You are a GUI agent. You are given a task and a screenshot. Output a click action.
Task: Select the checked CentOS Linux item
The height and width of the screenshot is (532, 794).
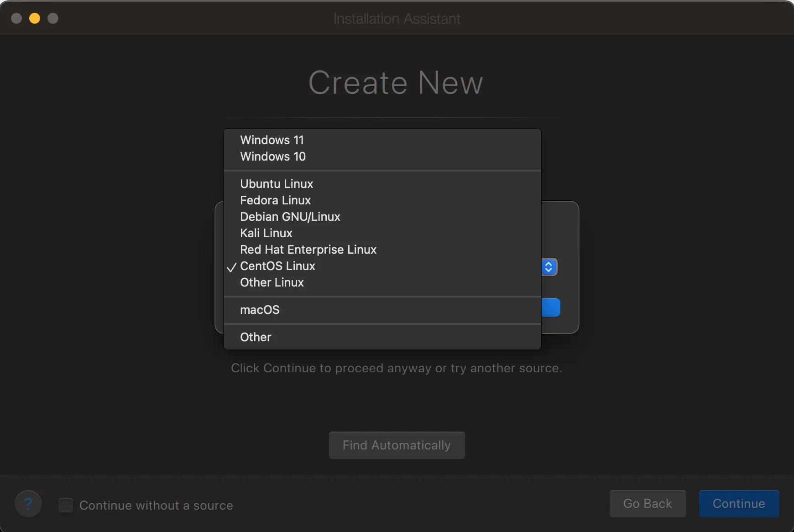[277, 266]
